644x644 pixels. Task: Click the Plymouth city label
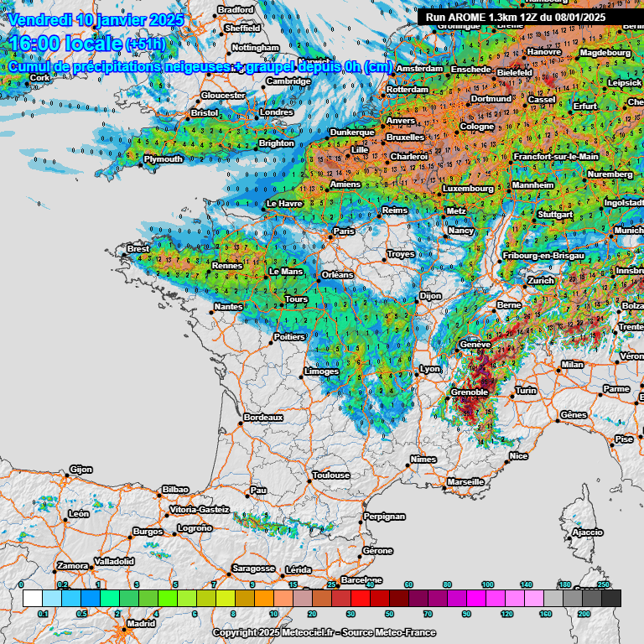pos(163,159)
